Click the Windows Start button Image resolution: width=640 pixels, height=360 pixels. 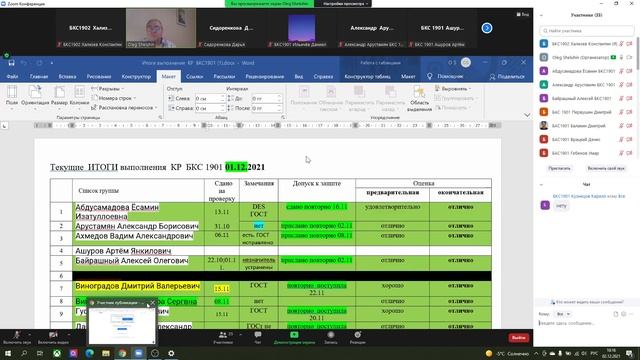(x=8, y=353)
